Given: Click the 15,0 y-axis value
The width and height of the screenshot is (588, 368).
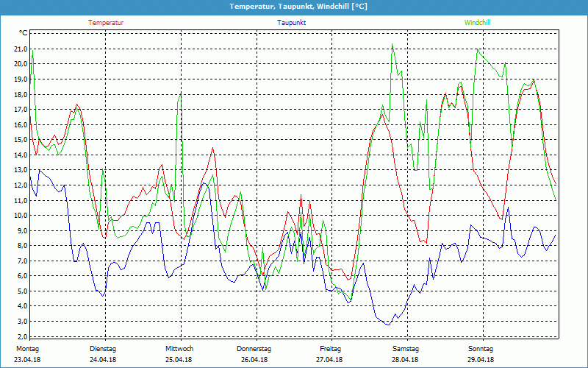Looking at the screenshot, I should [x=21, y=140].
